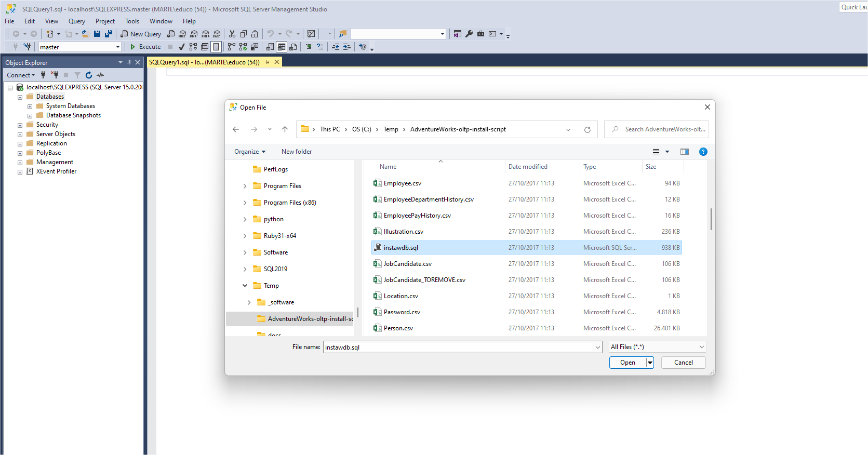The image size is (868, 455).
Task: Toggle Results to File icon
Action: coord(293,47)
